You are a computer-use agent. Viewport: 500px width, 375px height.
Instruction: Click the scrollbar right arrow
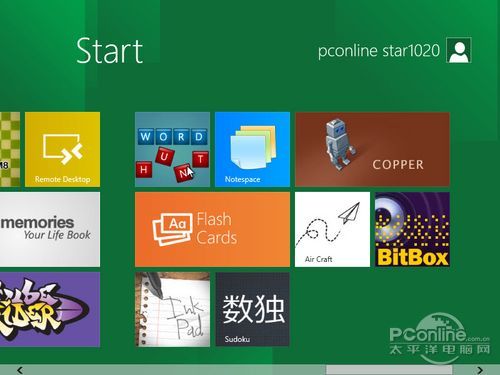tap(480, 370)
